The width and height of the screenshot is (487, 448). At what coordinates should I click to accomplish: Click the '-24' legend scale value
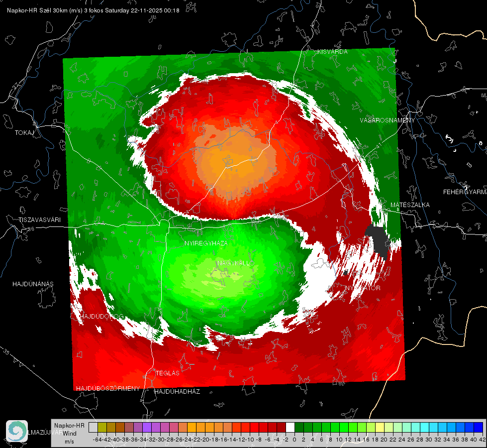tap(187, 440)
